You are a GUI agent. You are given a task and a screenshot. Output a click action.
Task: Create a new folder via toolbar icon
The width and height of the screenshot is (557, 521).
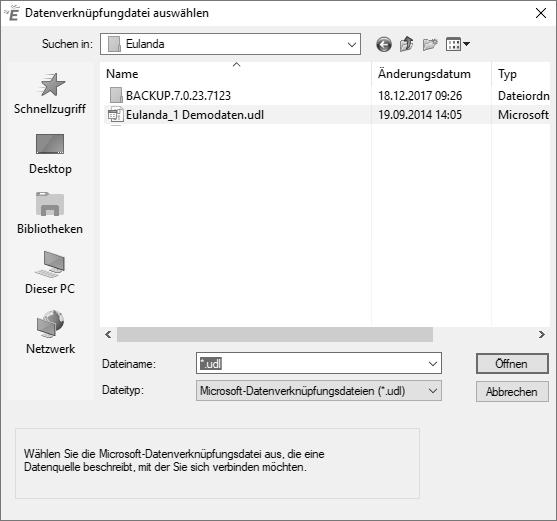click(430, 44)
